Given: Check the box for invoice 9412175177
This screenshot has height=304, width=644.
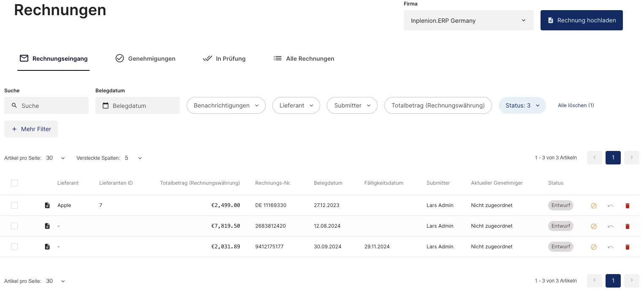Looking at the screenshot, I should pyautogui.click(x=14, y=247).
